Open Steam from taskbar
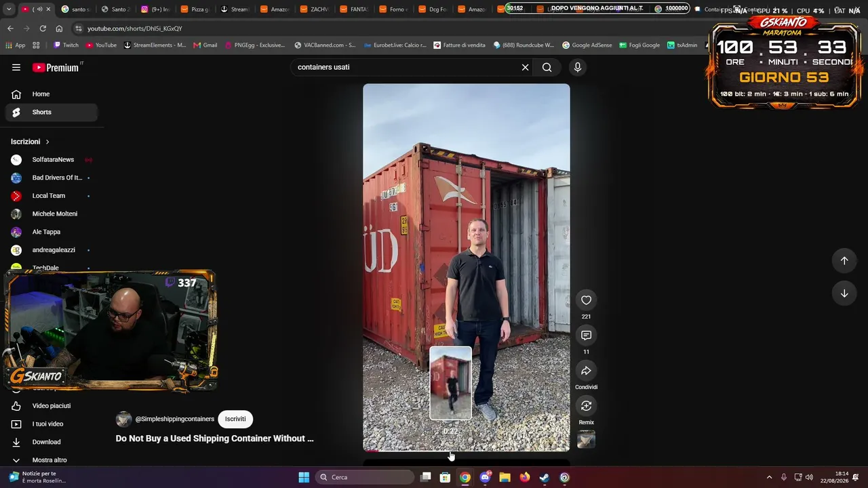The image size is (868, 488). [x=545, y=477]
